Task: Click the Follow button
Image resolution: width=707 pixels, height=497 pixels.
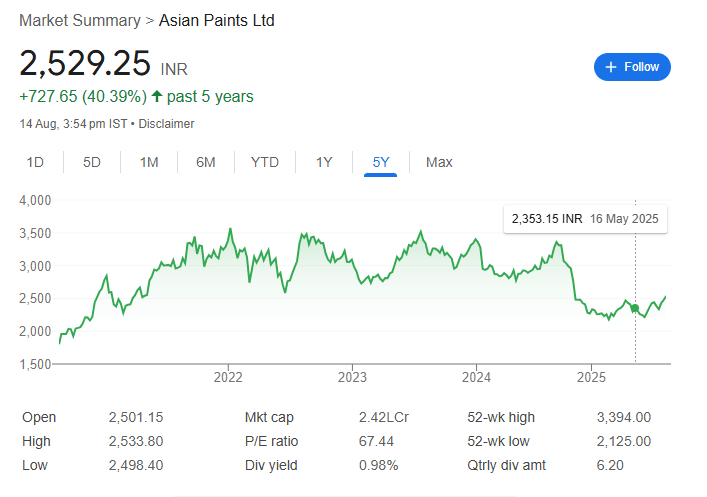Action: pyautogui.click(x=632, y=67)
